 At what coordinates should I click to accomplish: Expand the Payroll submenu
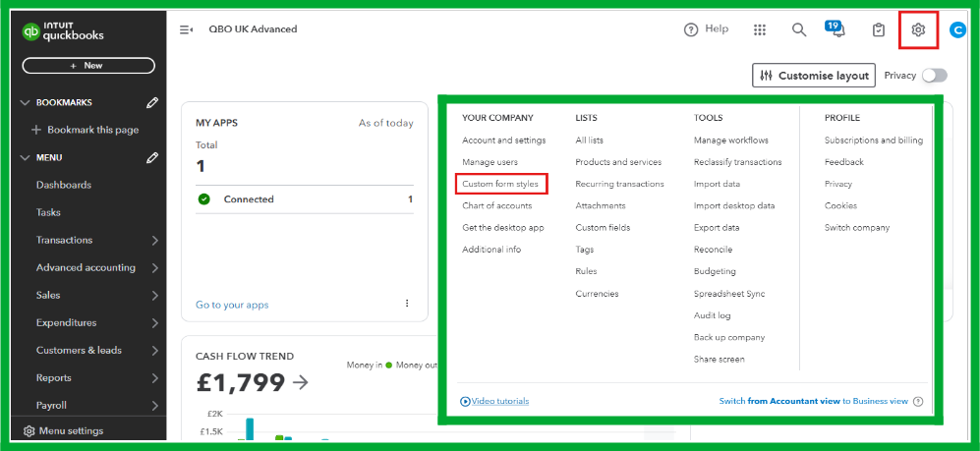pyautogui.click(x=155, y=406)
